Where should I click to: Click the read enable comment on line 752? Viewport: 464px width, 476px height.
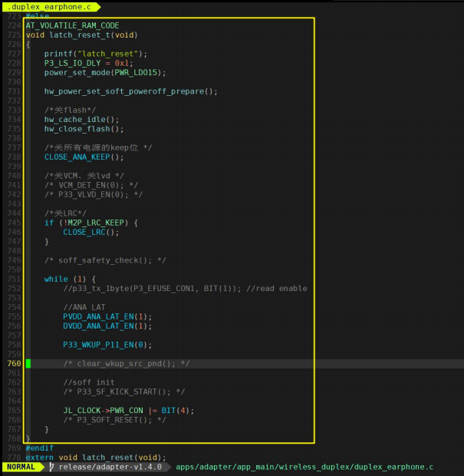click(x=277, y=289)
